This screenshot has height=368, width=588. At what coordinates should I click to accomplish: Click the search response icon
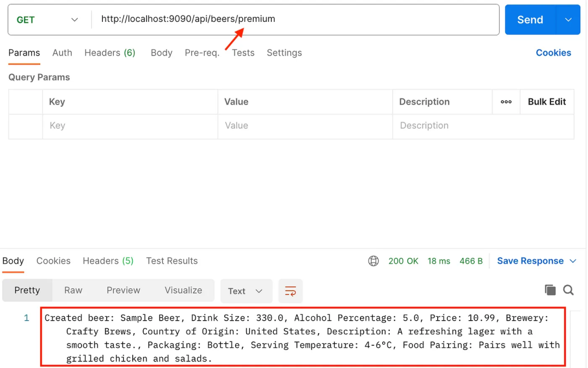point(568,290)
